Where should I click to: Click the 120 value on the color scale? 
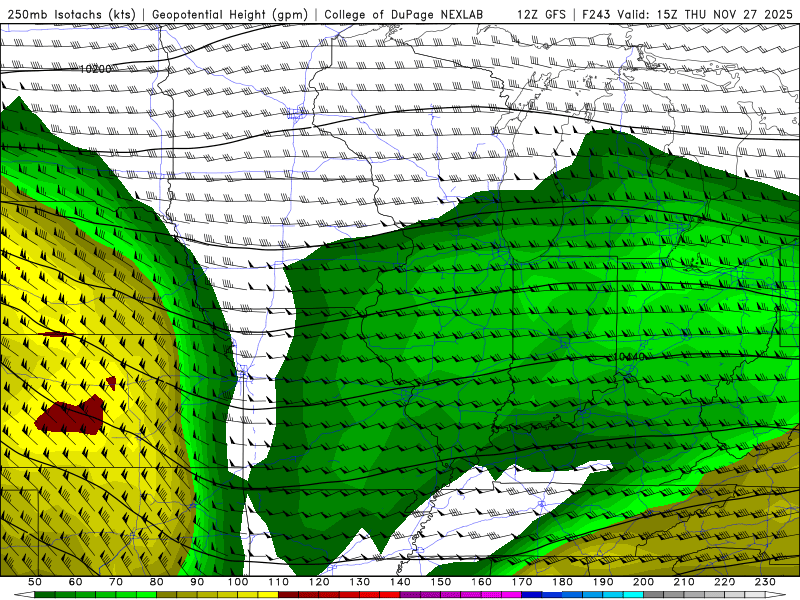coord(319,582)
